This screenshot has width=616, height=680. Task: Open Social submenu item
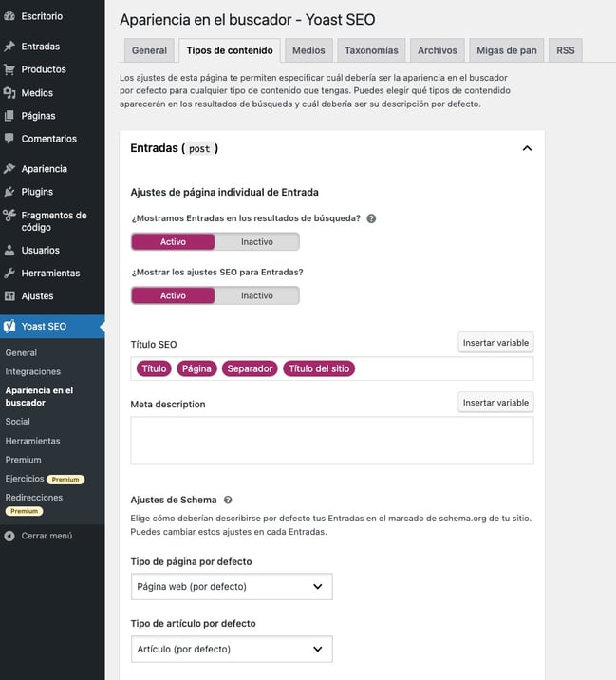pyautogui.click(x=18, y=422)
